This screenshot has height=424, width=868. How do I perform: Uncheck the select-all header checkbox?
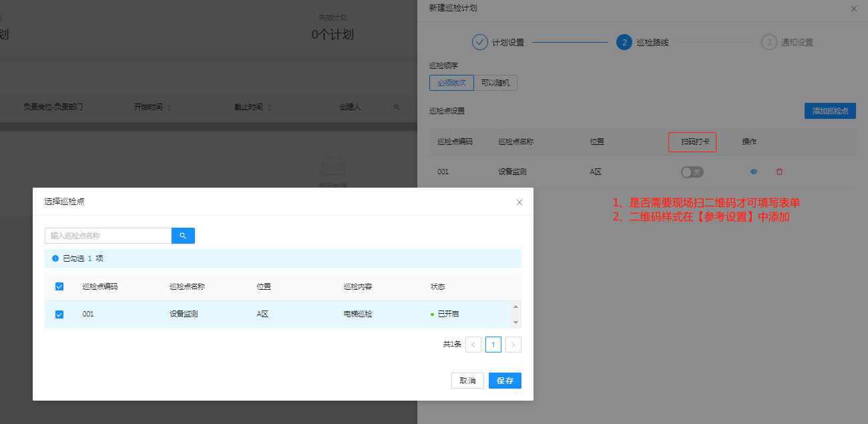coord(59,286)
